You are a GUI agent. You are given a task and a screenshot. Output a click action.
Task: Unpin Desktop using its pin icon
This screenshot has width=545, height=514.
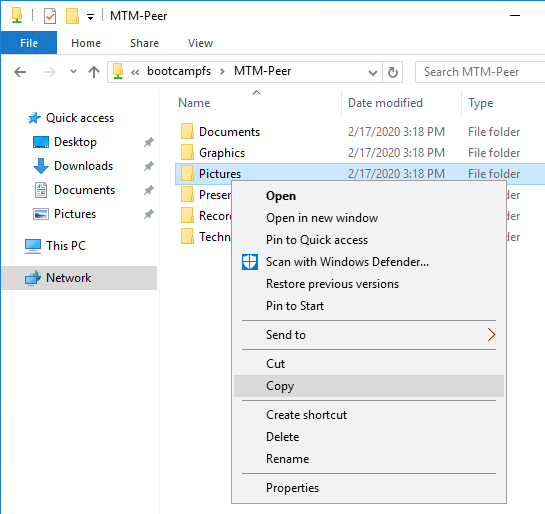tap(149, 142)
